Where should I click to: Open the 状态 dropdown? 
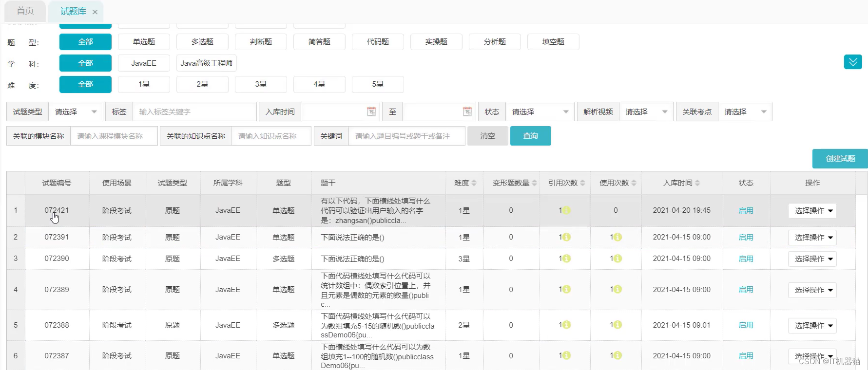tap(540, 111)
